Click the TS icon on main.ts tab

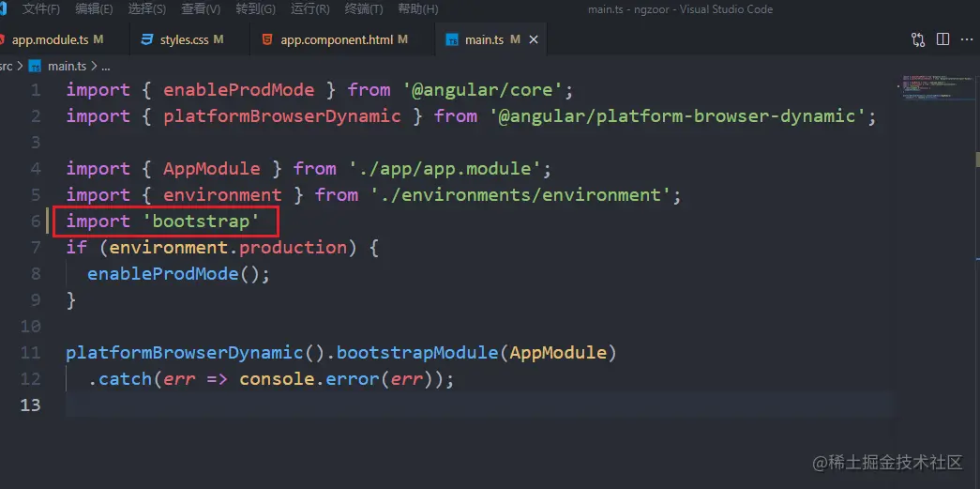pos(452,40)
